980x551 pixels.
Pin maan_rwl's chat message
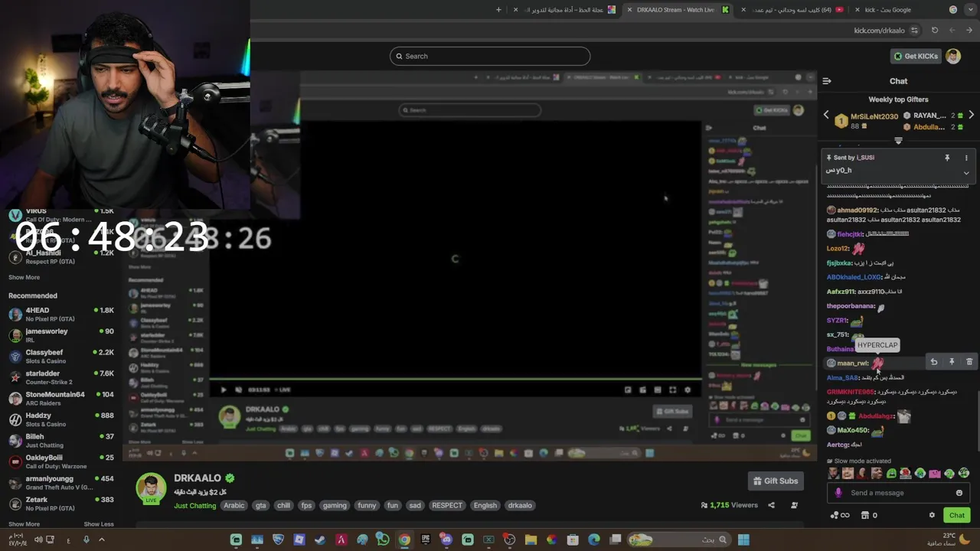(952, 362)
